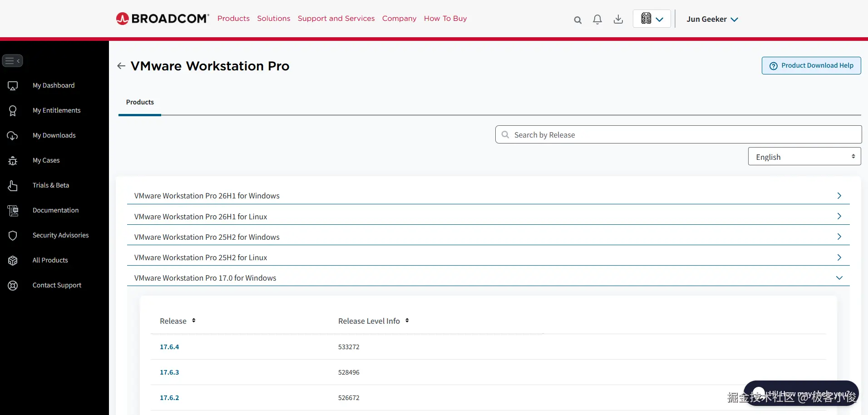Open the Jun Geeker account menu
The height and width of the screenshot is (415, 868).
pyautogui.click(x=712, y=19)
